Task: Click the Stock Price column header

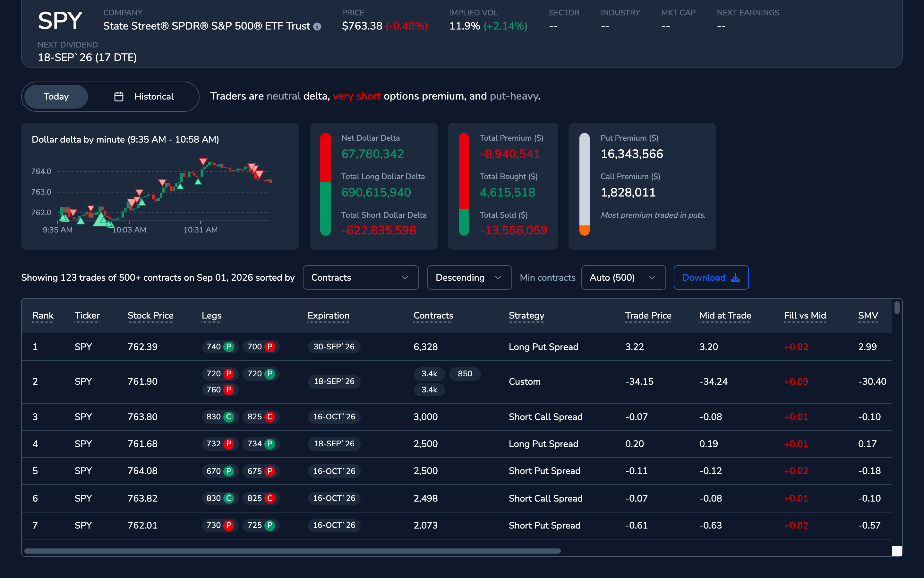Action: coord(150,315)
